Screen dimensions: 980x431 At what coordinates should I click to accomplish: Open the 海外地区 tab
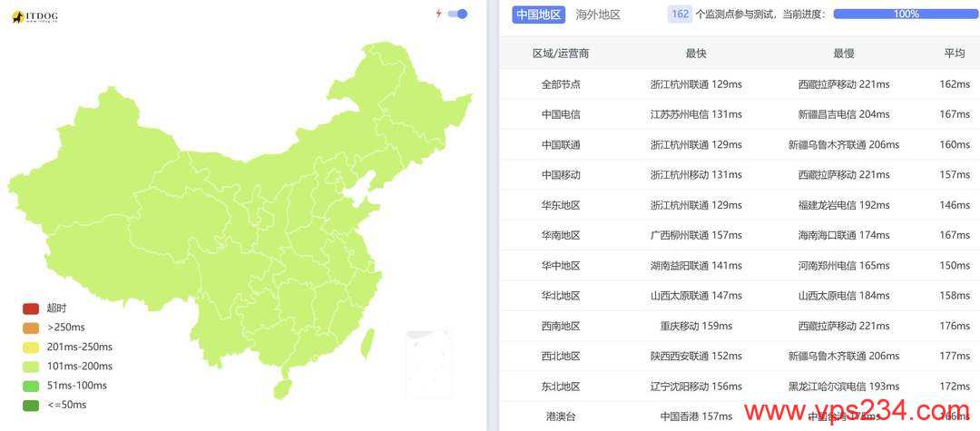click(x=598, y=15)
